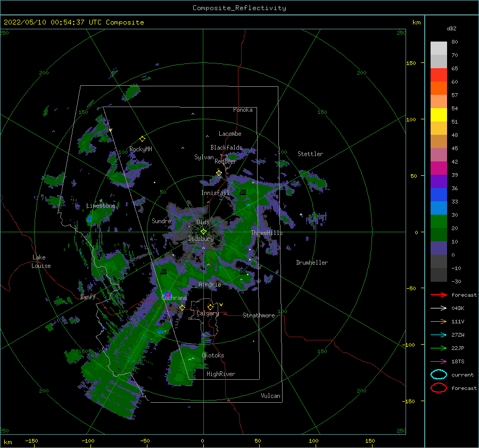
Task: Click the Okotoks town label
Action: click(213, 355)
